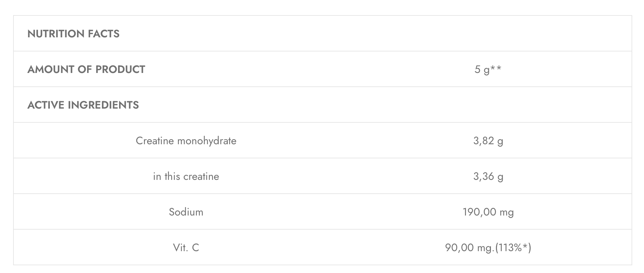This screenshot has width=644, height=273.
Task: Select the 3,82 g value
Action: pos(488,141)
